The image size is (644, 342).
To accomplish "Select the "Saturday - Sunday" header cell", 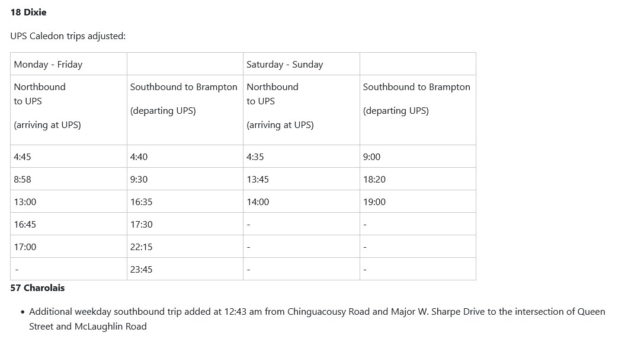I will click(285, 65).
